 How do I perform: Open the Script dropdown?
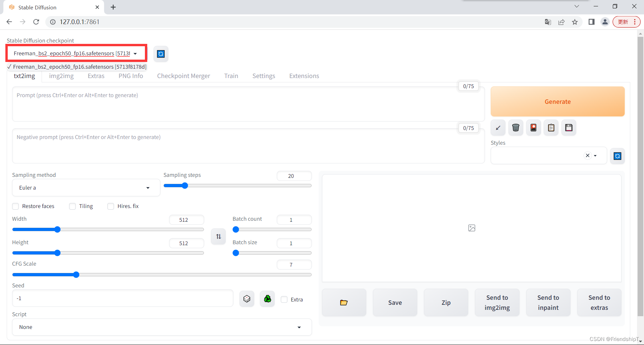click(x=162, y=327)
